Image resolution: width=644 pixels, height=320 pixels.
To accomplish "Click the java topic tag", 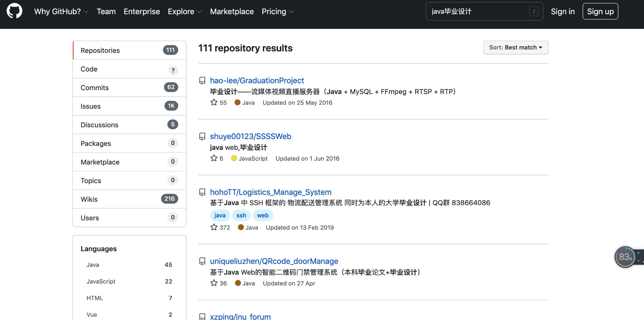I will coord(220,215).
